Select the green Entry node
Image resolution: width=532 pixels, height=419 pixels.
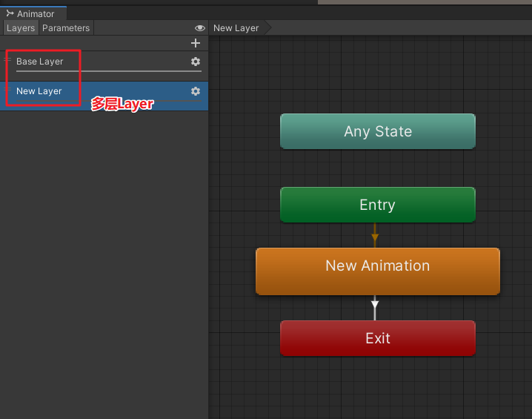377,205
